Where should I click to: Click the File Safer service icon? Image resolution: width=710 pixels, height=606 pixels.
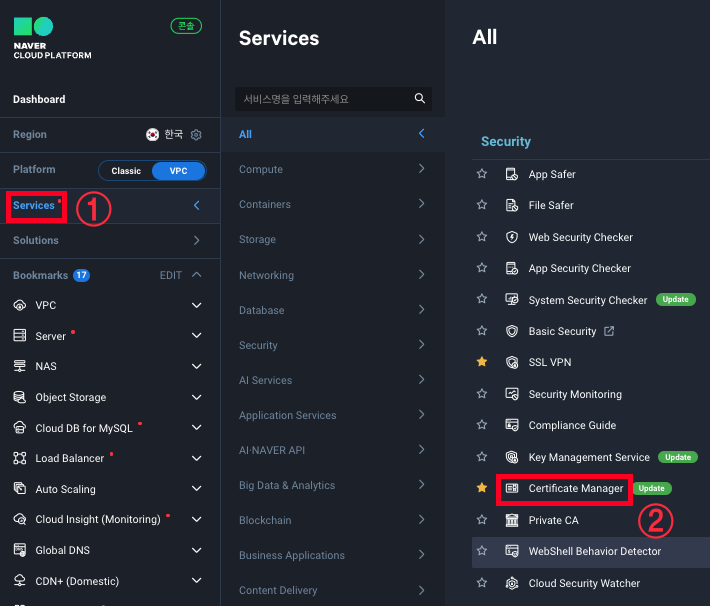tap(512, 205)
